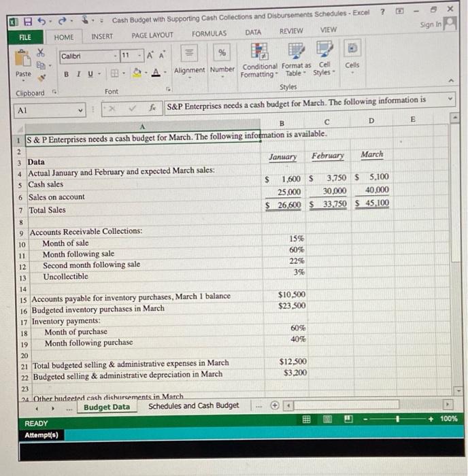The height and width of the screenshot is (476, 468).
Task: Click zoom in plus button
Action: click(431, 419)
